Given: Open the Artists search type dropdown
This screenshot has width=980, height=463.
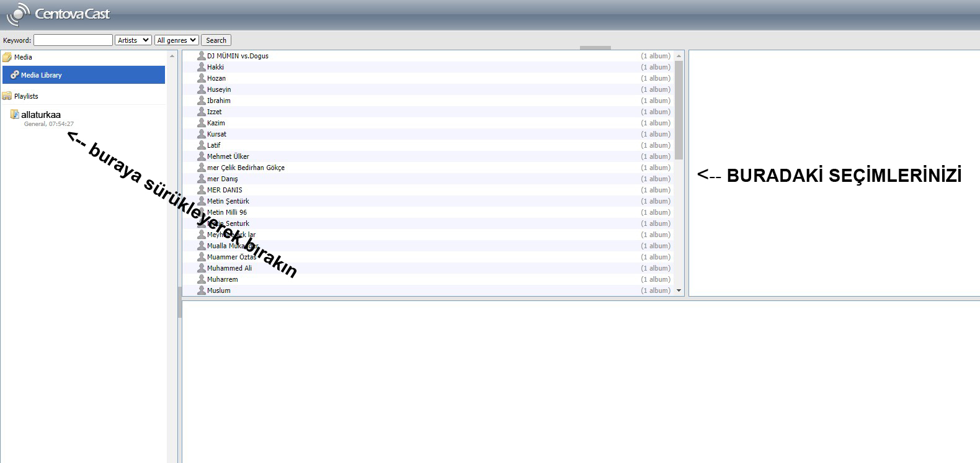Looking at the screenshot, I should click(x=133, y=40).
